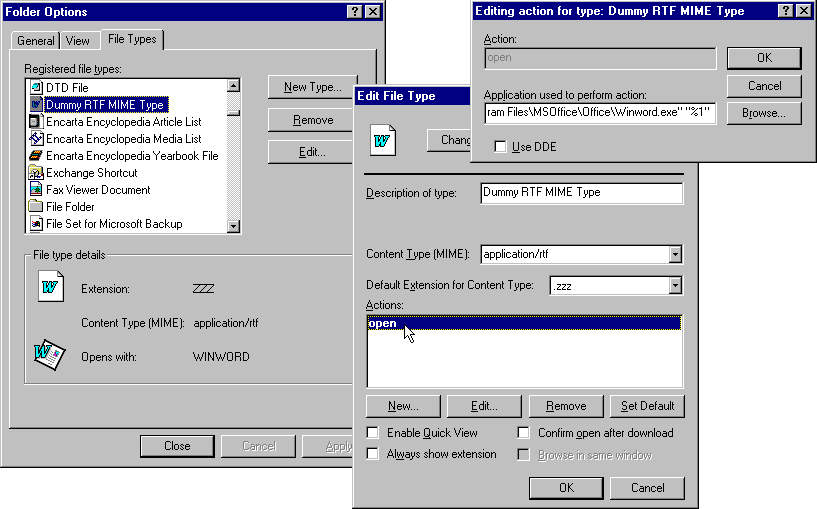The image size is (817, 509).
Task: Click the Encarta Encyclopedia Article List icon
Action: coord(36,122)
